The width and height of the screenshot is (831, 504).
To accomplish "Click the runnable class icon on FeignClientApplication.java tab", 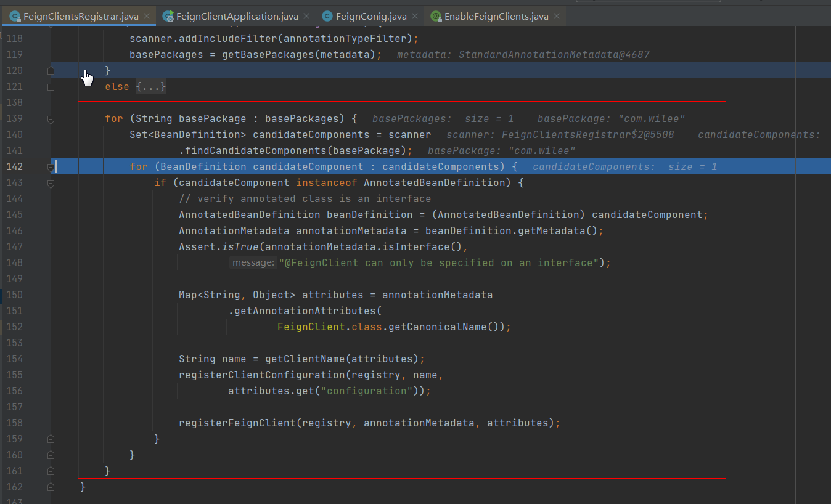I will point(168,17).
